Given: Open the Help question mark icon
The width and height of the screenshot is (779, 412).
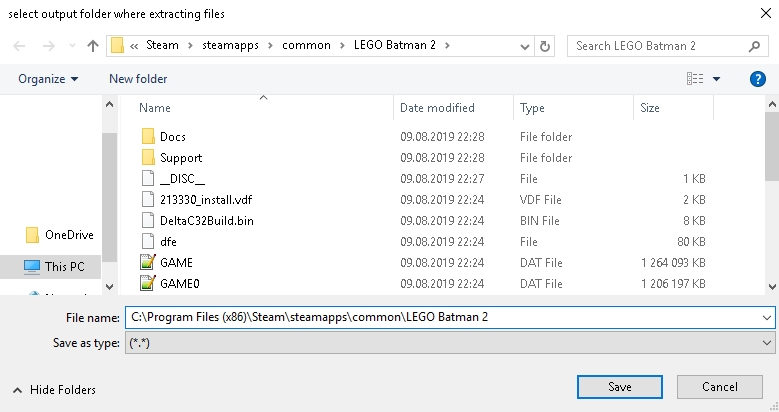Looking at the screenshot, I should pos(757,79).
